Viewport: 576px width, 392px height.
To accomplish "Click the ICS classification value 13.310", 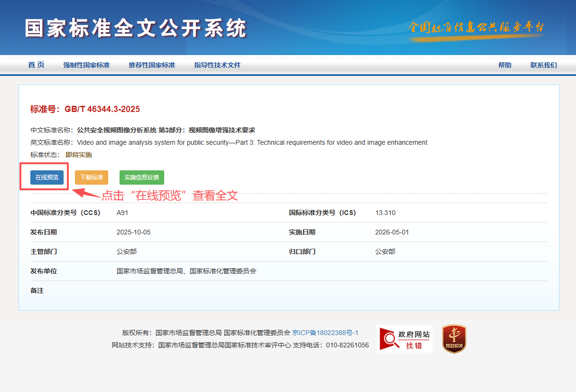I will [x=385, y=213].
